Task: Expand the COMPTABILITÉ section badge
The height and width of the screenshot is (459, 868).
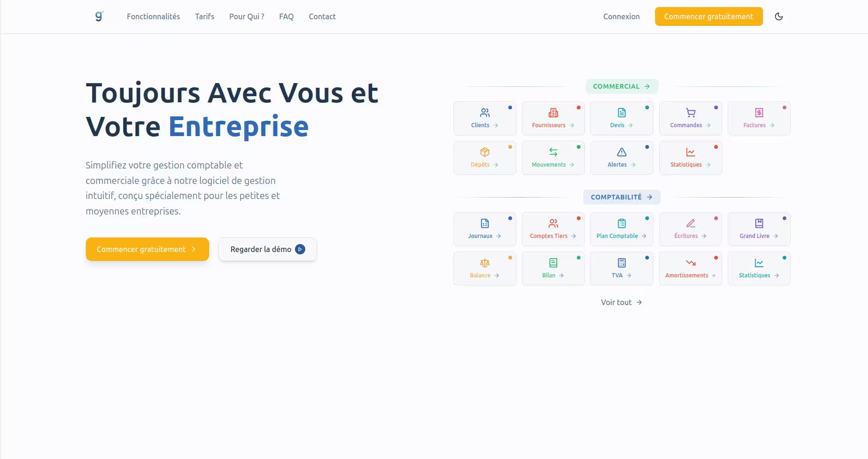Action: point(621,197)
